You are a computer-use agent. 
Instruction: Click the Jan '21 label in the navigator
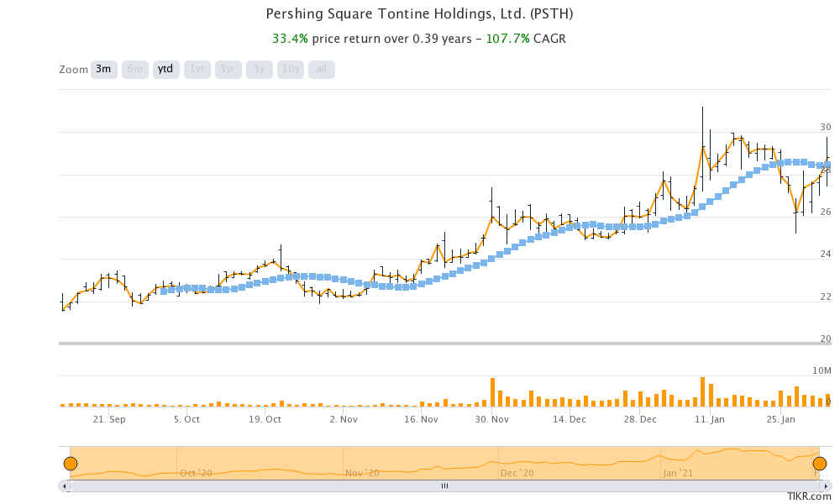click(677, 473)
